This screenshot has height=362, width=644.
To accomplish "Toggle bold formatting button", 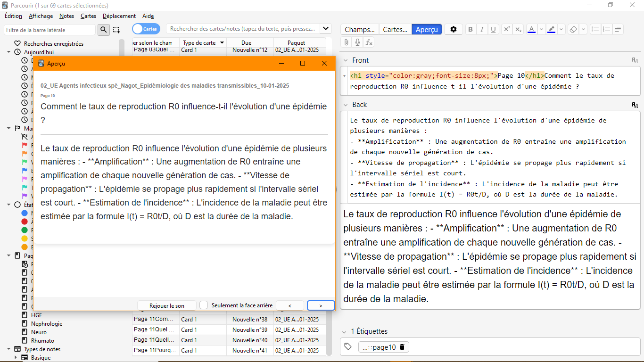I will pyautogui.click(x=471, y=29).
